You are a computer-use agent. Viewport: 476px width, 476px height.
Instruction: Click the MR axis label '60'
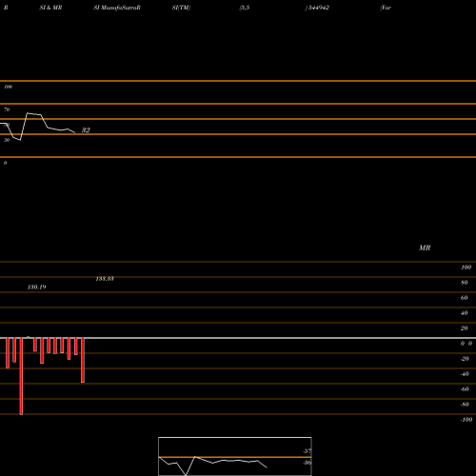tap(465, 298)
